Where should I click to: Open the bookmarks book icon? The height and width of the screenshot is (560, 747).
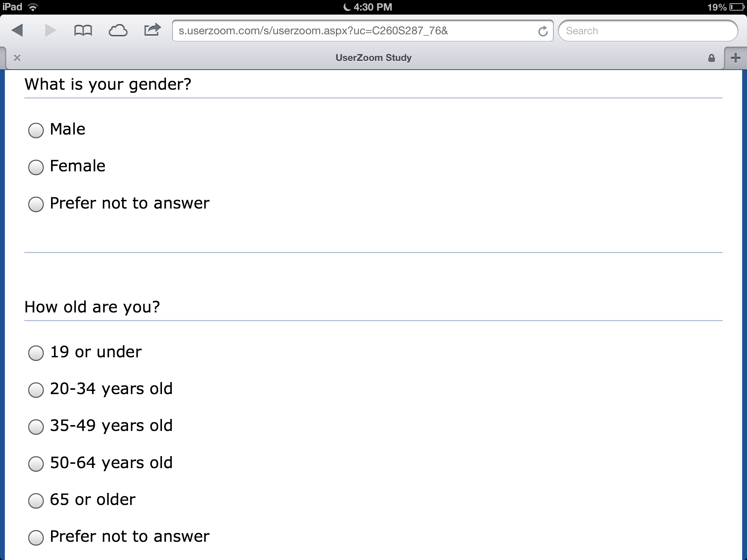click(x=83, y=31)
